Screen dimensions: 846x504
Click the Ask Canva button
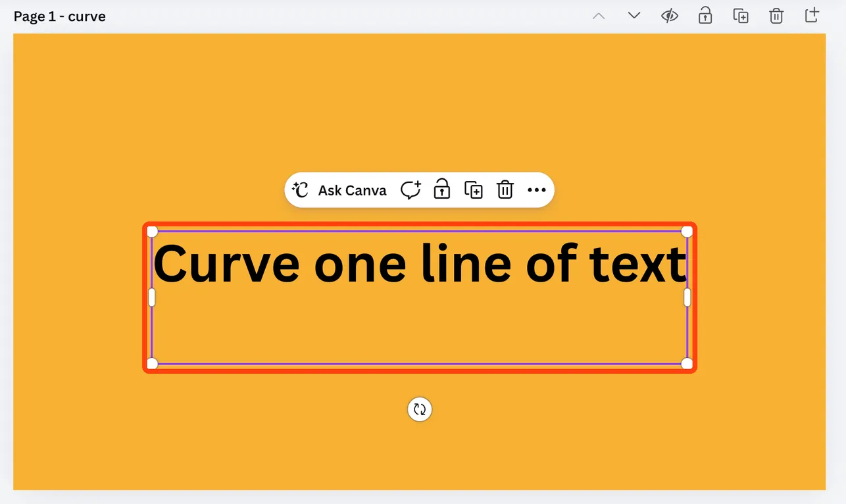click(339, 190)
